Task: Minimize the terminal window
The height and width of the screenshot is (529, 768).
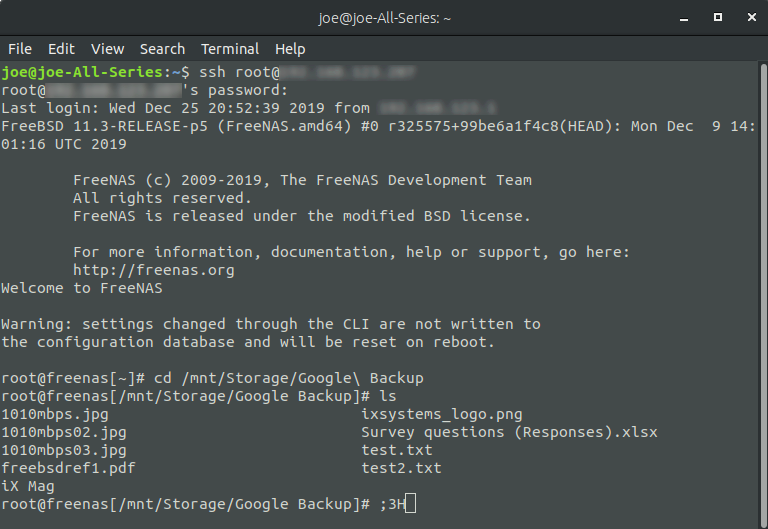Action: click(x=684, y=18)
